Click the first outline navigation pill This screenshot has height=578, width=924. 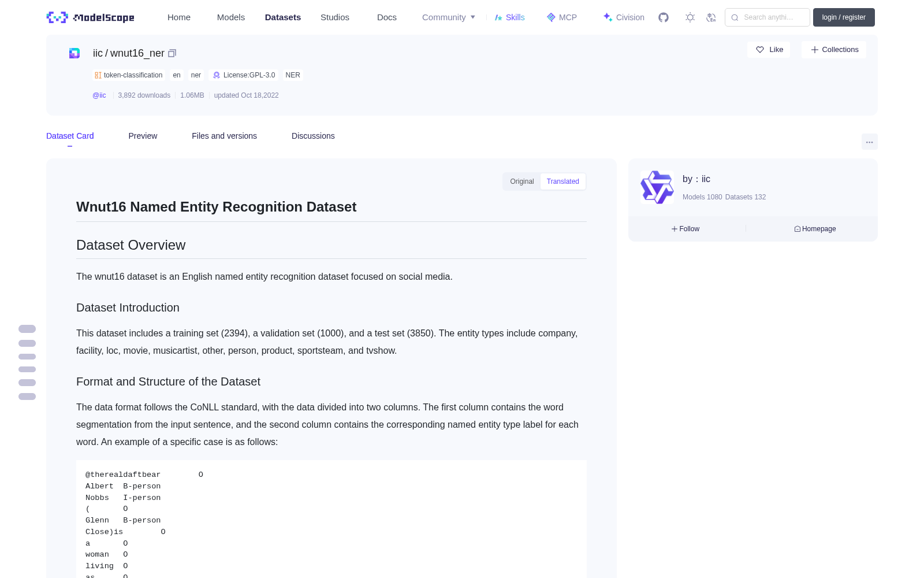27,329
